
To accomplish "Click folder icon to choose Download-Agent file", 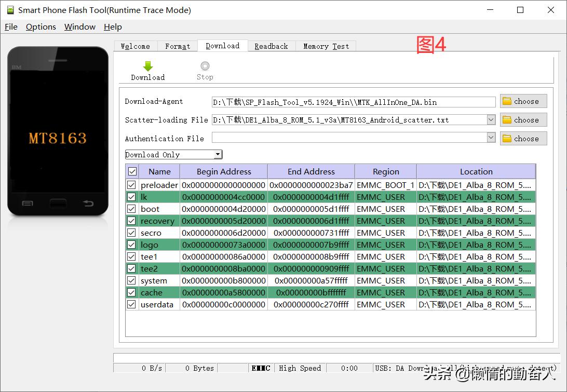I will point(507,101).
